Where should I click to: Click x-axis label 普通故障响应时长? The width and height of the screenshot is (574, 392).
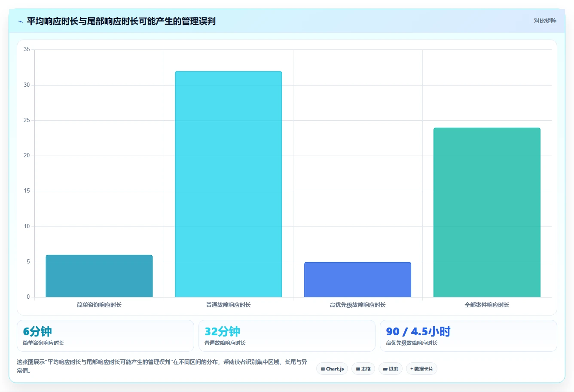[x=228, y=305]
